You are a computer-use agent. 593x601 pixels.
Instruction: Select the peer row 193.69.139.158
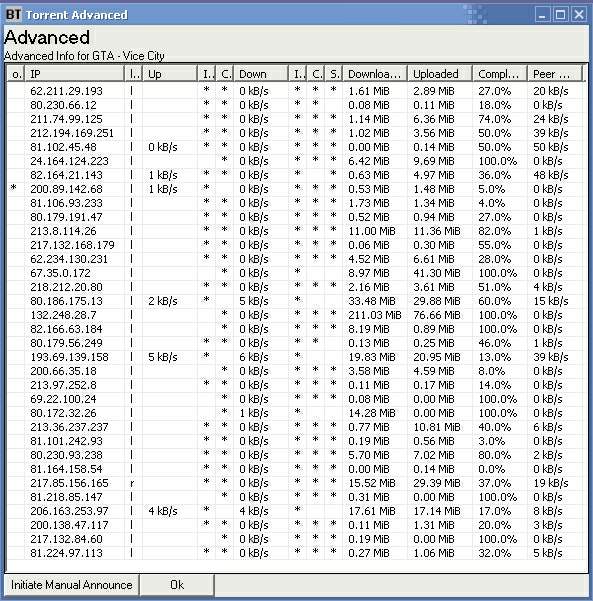295,357
